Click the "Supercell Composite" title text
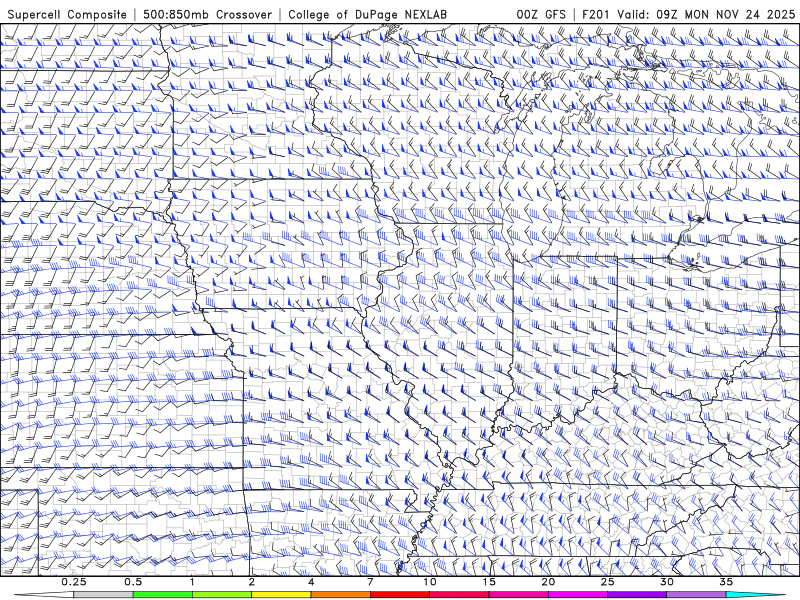Viewport: 800px width, 600px height. (x=67, y=15)
